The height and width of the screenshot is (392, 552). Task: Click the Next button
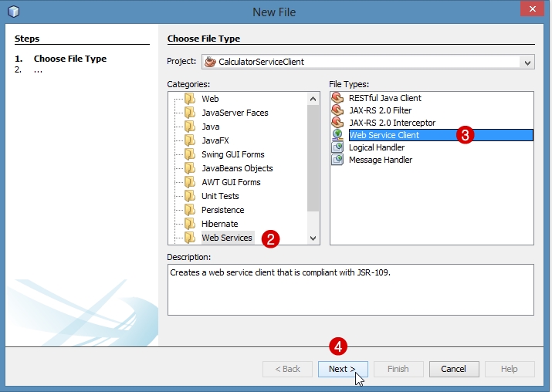click(343, 369)
